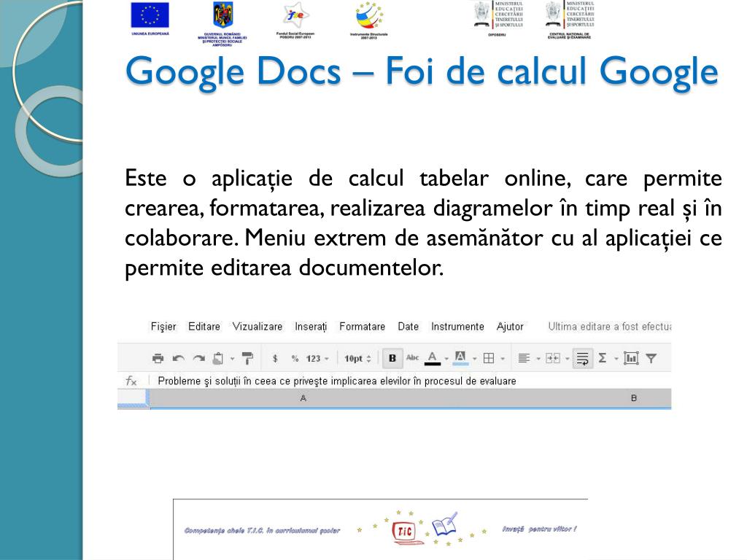Open the Date menu
This screenshot has width=747, height=560.
point(409,327)
